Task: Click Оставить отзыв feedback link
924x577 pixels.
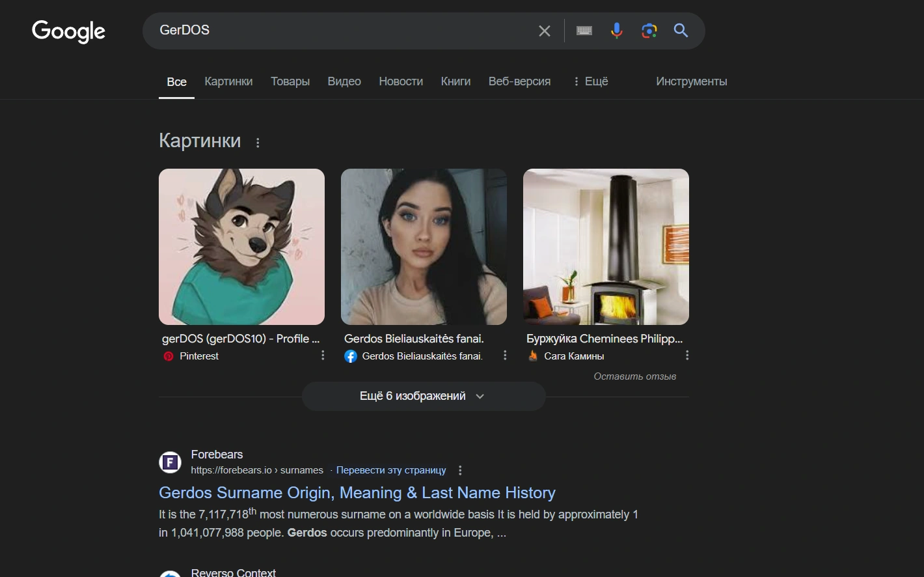Action: click(x=634, y=376)
